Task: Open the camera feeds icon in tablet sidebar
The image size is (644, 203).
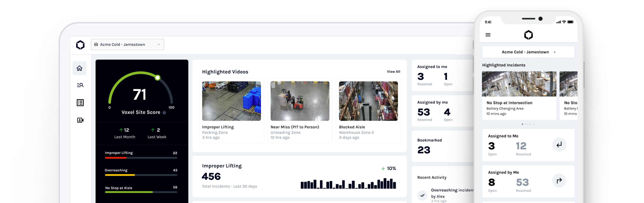Action: pyautogui.click(x=80, y=120)
